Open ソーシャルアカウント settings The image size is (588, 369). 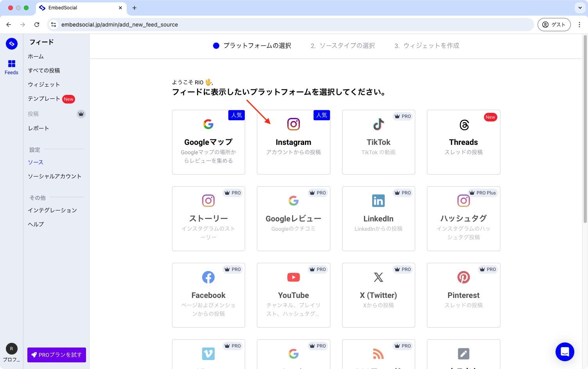click(x=55, y=176)
